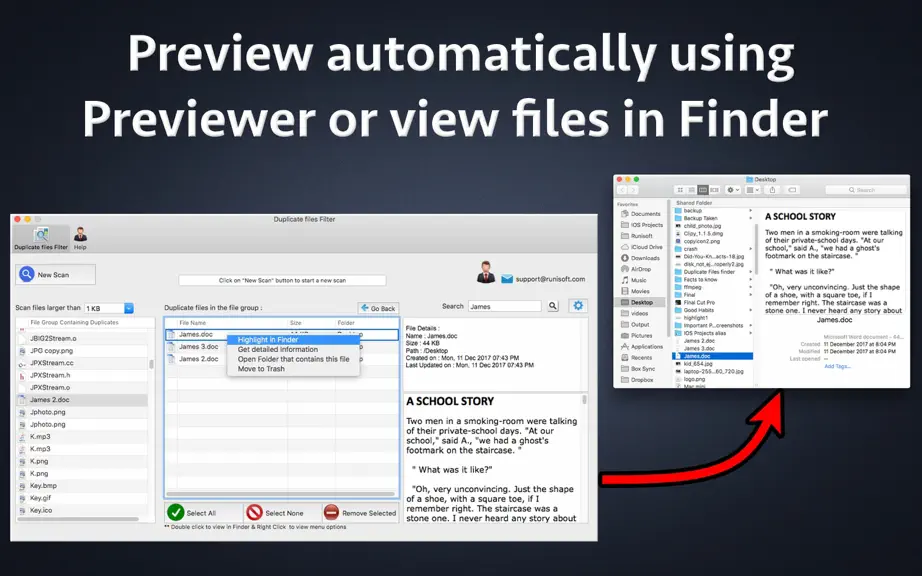The width and height of the screenshot is (922, 576).
Task: Open the Duplicate files Filter toolbar tab
Action: pos(41,239)
